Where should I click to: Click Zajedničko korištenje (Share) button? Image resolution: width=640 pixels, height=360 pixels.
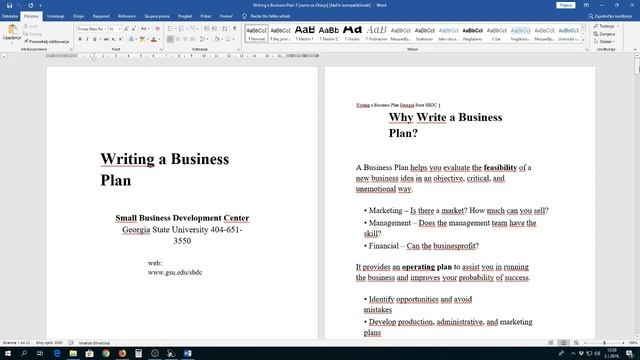click(610, 16)
